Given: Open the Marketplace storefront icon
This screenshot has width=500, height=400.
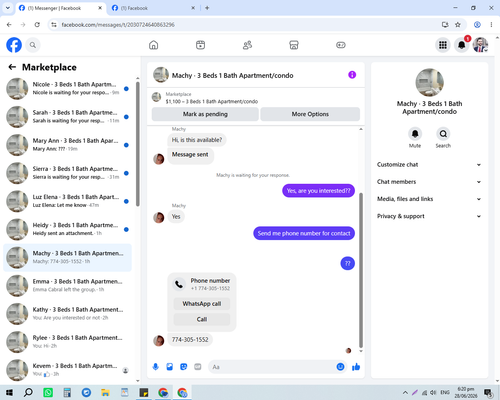Looking at the screenshot, I should click(x=294, y=45).
